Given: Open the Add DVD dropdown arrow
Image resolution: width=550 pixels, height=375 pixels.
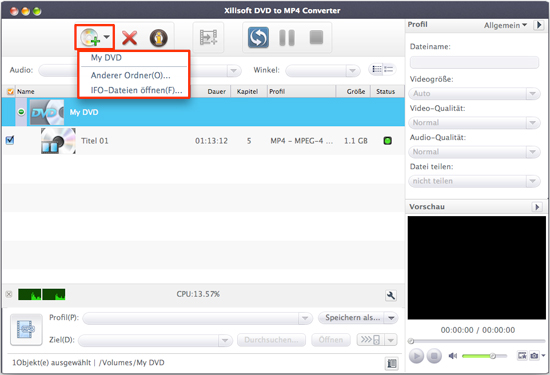Looking at the screenshot, I should click(x=107, y=36).
